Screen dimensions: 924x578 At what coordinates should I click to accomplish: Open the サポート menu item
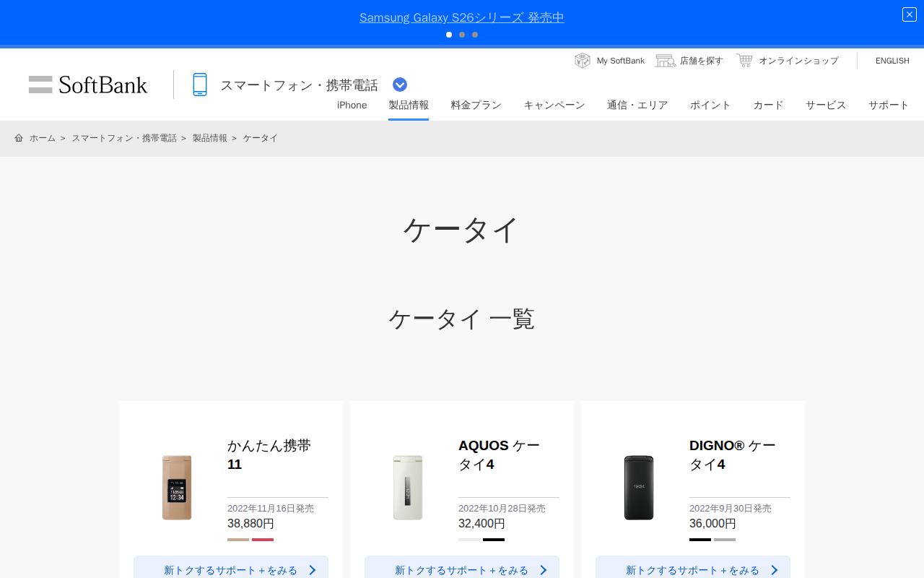pos(889,105)
